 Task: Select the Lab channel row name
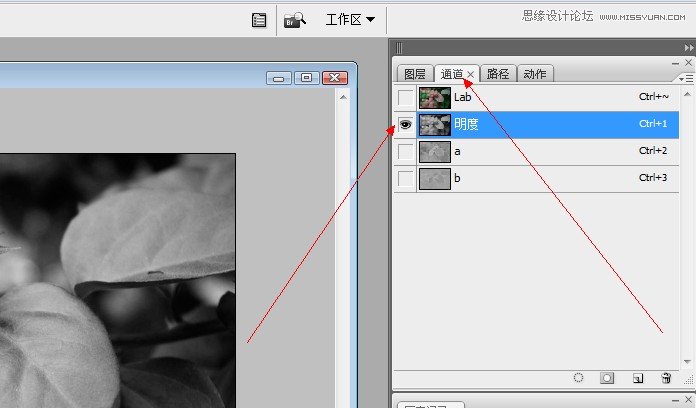[x=462, y=97]
